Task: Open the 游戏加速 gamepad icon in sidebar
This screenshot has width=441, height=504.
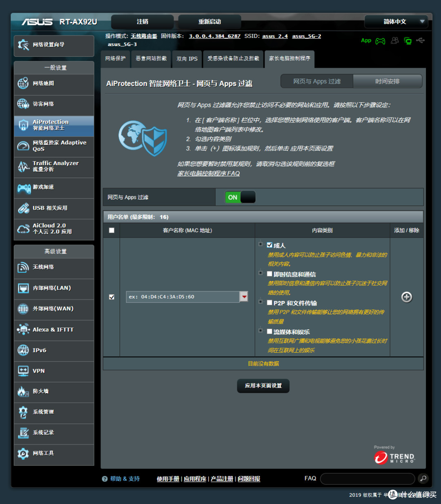Action: click(x=24, y=188)
